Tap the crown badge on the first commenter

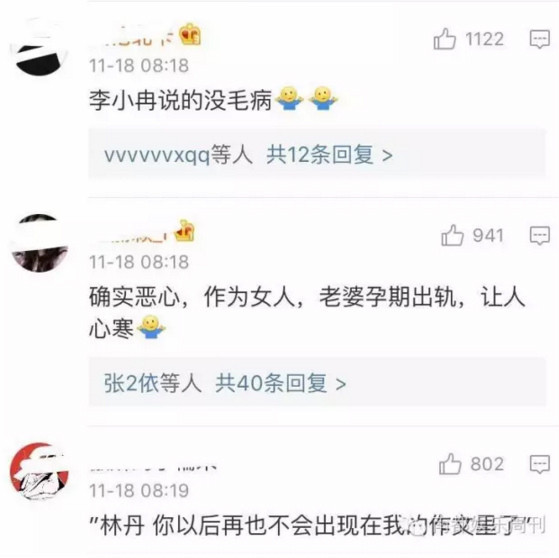pyautogui.click(x=190, y=35)
